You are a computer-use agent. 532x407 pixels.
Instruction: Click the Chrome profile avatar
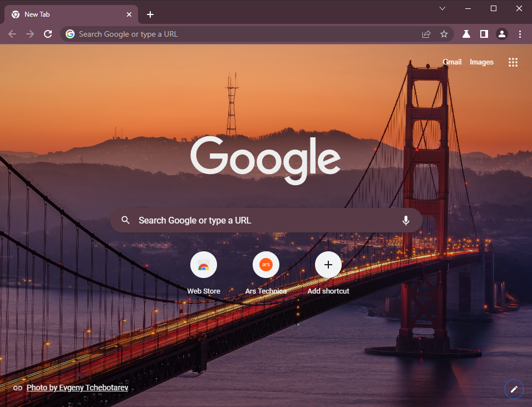pyautogui.click(x=501, y=34)
